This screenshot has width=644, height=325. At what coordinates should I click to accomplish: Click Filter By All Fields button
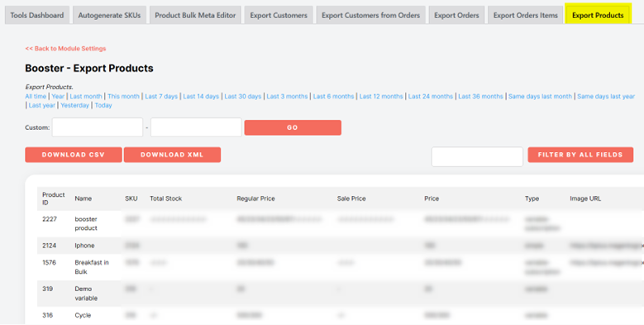tap(580, 155)
